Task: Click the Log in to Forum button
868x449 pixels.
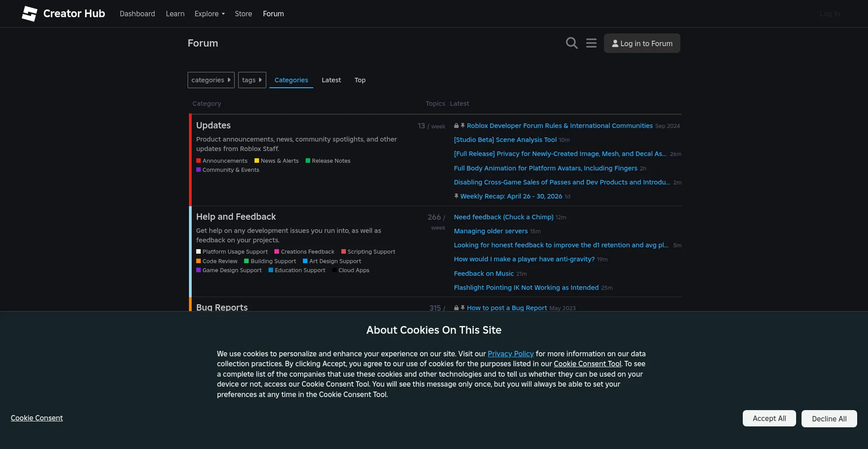Action: point(642,43)
